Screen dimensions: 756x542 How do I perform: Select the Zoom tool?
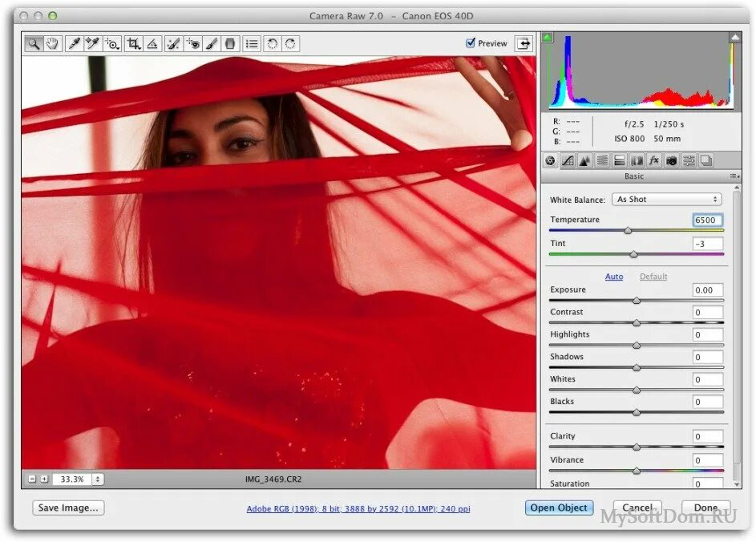point(33,44)
